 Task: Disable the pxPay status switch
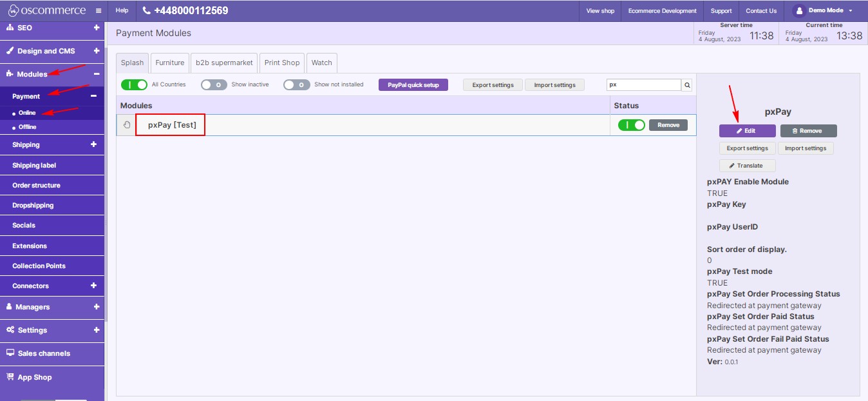(631, 125)
